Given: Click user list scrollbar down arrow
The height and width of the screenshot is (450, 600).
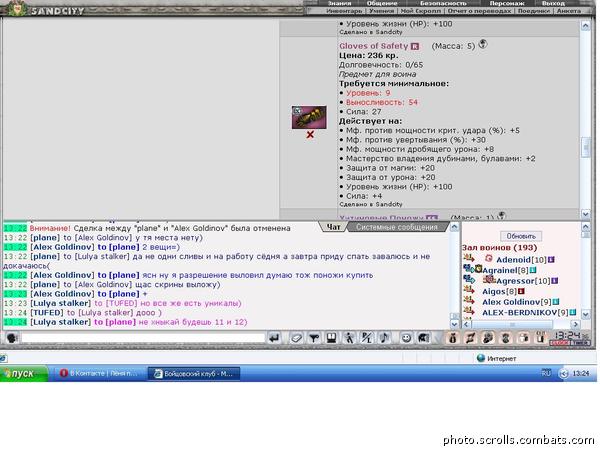Looking at the screenshot, I should tap(585, 315).
